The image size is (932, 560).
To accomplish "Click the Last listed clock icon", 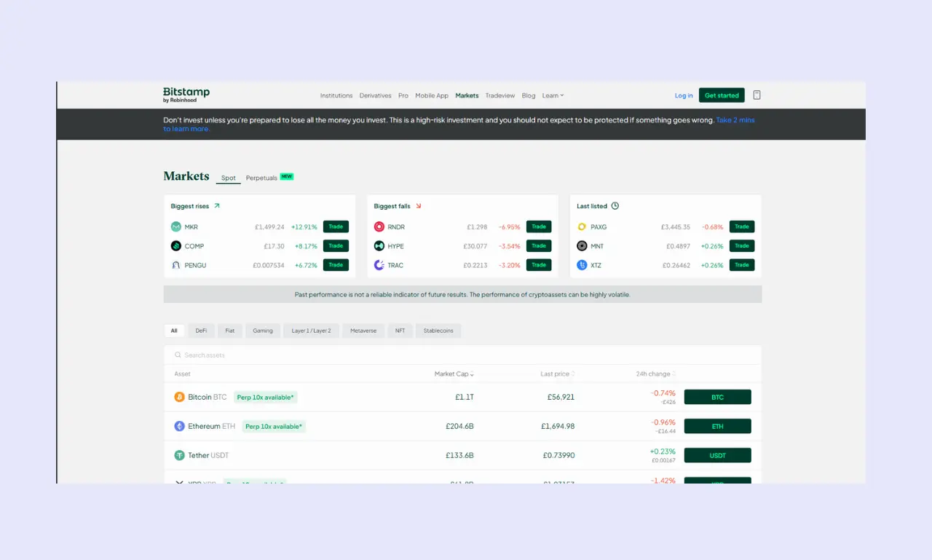I will click(615, 206).
